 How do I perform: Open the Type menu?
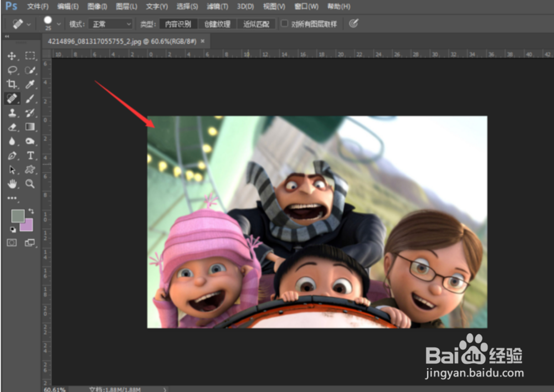point(157,6)
